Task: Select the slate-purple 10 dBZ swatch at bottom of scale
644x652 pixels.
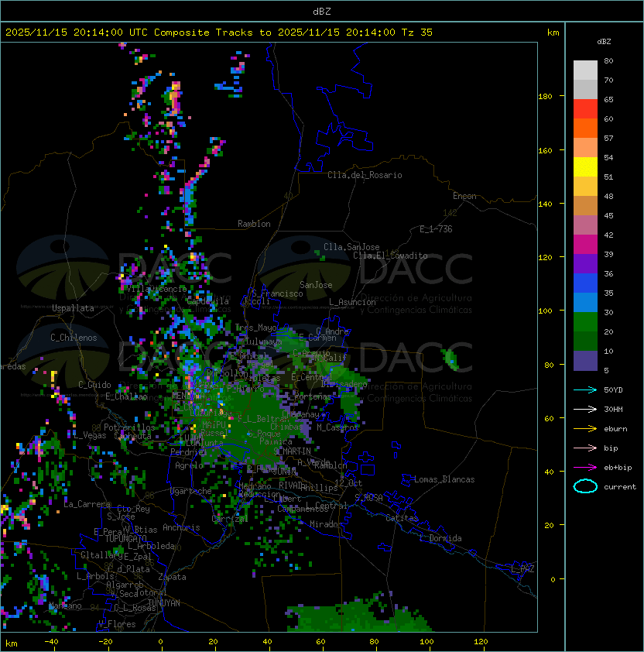Action: (585, 361)
